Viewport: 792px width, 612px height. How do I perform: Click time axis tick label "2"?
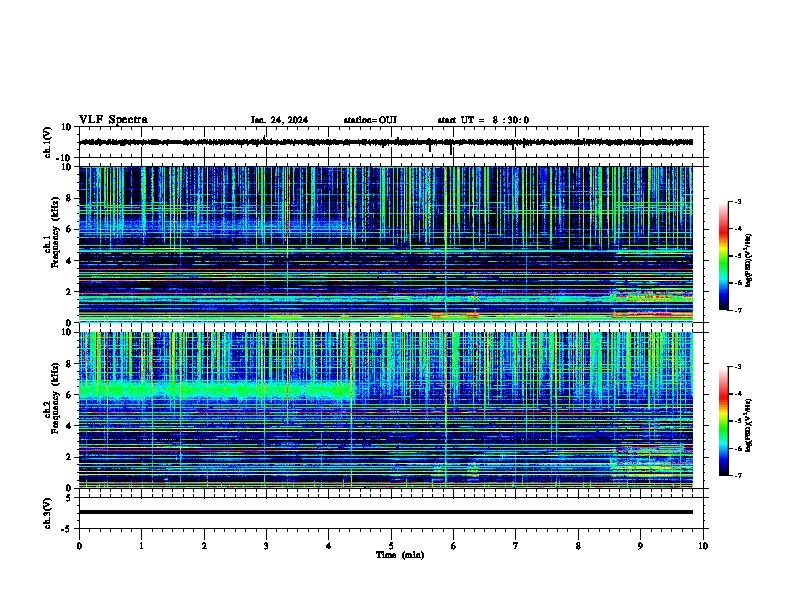[204, 546]
